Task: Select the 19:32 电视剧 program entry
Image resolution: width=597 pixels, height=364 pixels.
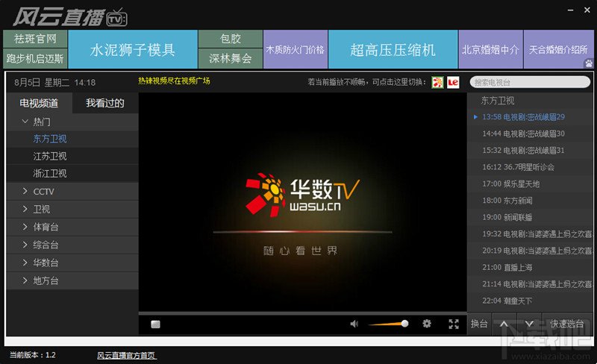Action: 530,234
